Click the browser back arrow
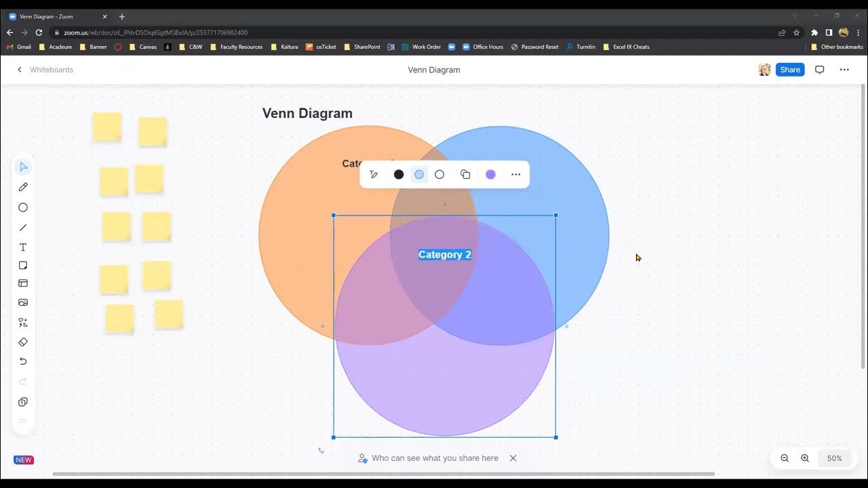The height and width of the screenshot is (488, 868). coord(9,33)
